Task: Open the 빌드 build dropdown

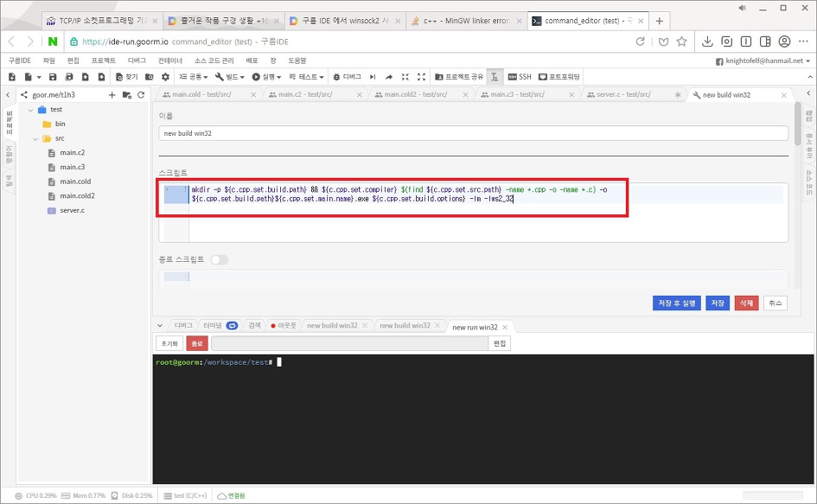Action: tap(230, 77)
